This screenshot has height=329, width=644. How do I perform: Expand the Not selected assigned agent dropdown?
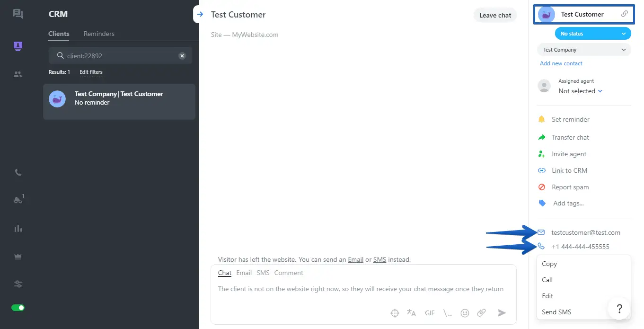click(x=580, y=91)
